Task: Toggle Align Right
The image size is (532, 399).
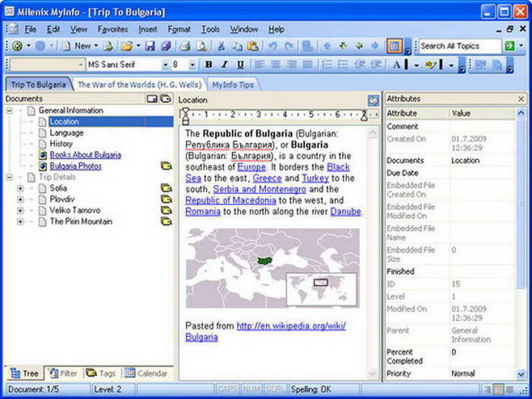Action: pos(291,64)
